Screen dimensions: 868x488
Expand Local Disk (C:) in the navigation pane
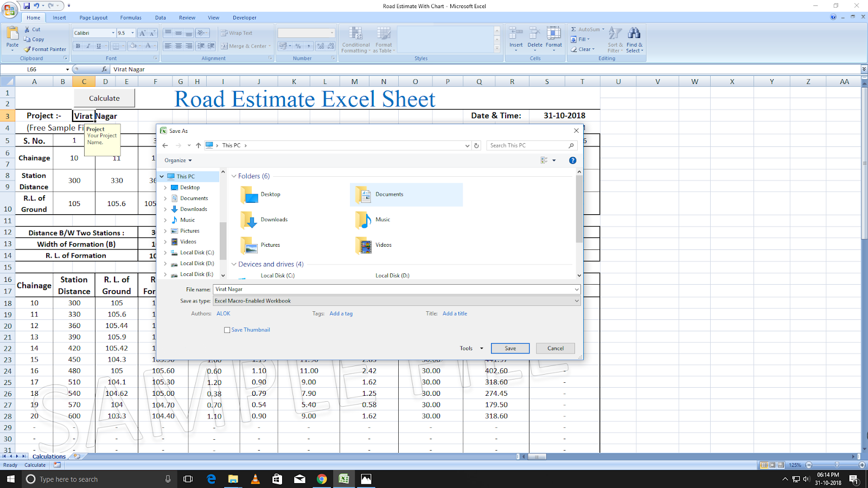[167, 252]
